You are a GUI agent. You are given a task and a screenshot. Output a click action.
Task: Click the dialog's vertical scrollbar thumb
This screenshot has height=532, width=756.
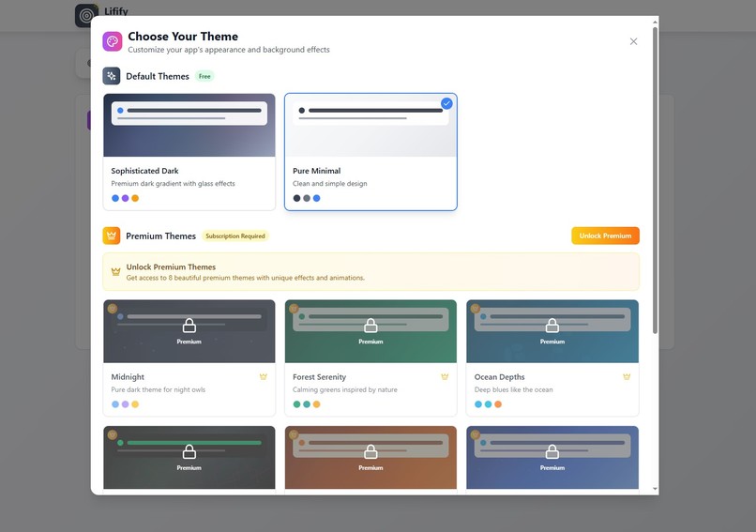655,180
